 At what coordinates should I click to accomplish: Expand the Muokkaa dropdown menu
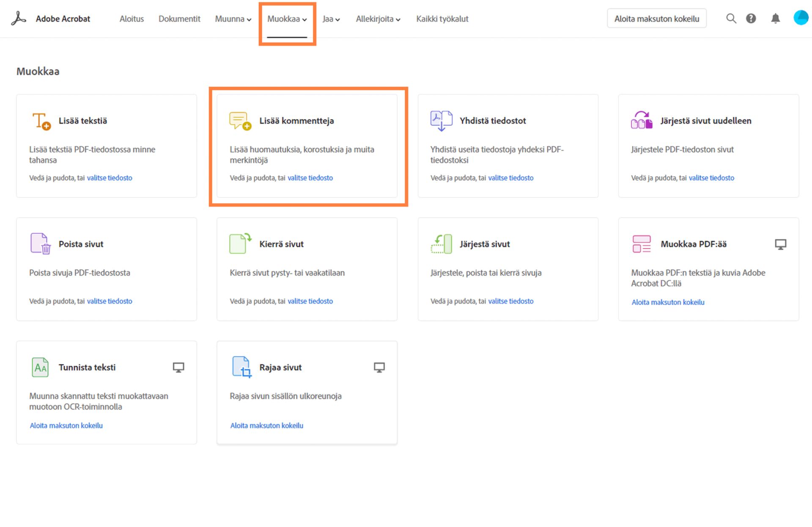(287, 19)
